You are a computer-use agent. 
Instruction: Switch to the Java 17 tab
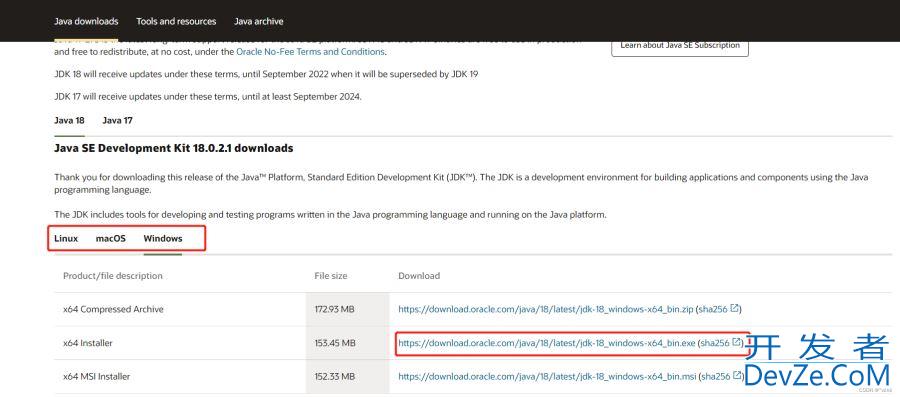pos(117,120)
